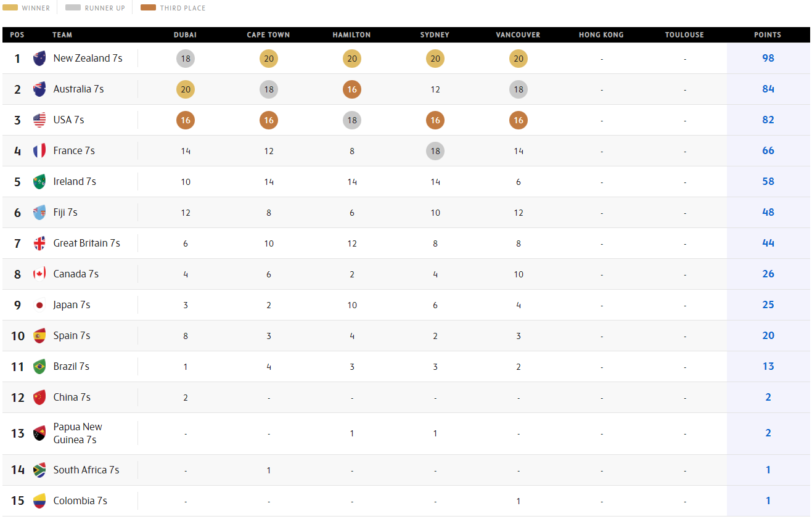Click the gold Winner legend swatch
This screenshot has width=812, height=519.
10,8
